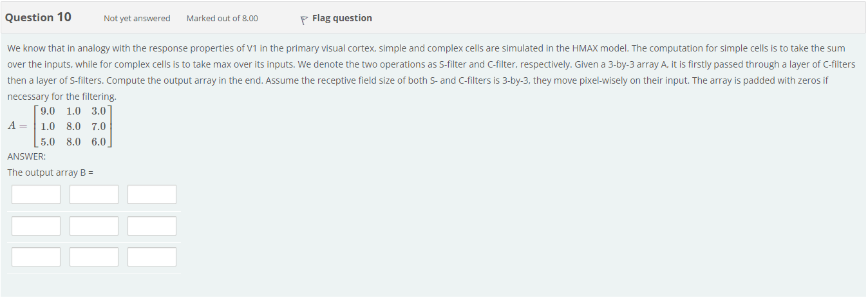
Task: Click the Marked out of 8.00 text
Action: (x=222, y=19)
